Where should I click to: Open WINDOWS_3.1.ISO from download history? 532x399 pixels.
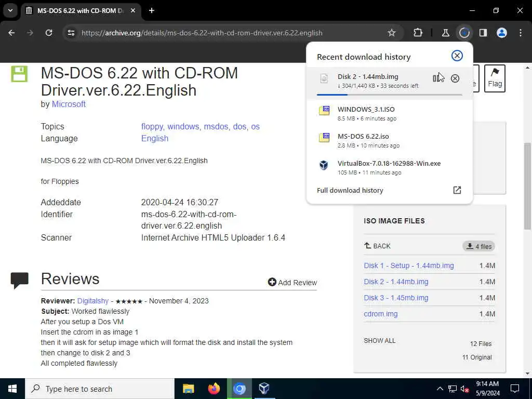389,114
